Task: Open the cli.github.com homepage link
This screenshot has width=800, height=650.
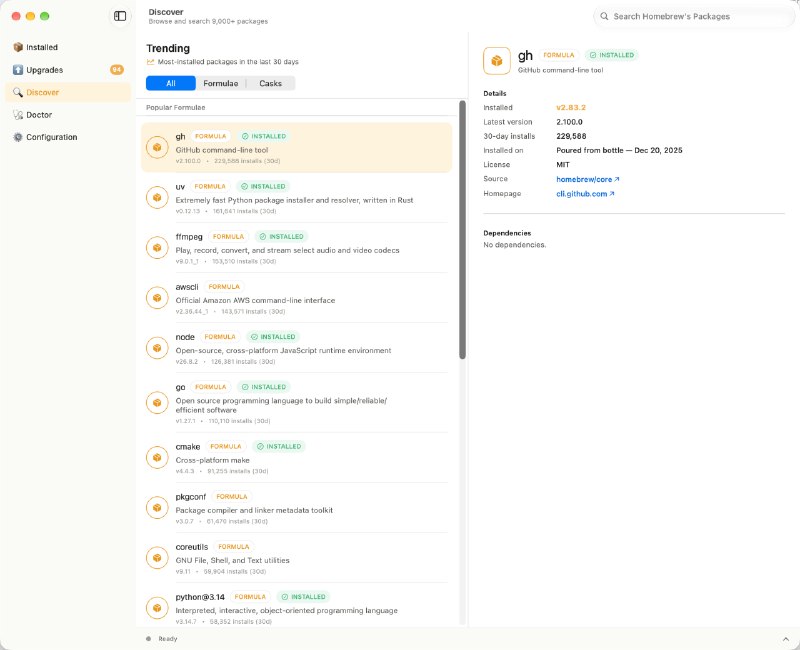Action: (x=585, y=194)
